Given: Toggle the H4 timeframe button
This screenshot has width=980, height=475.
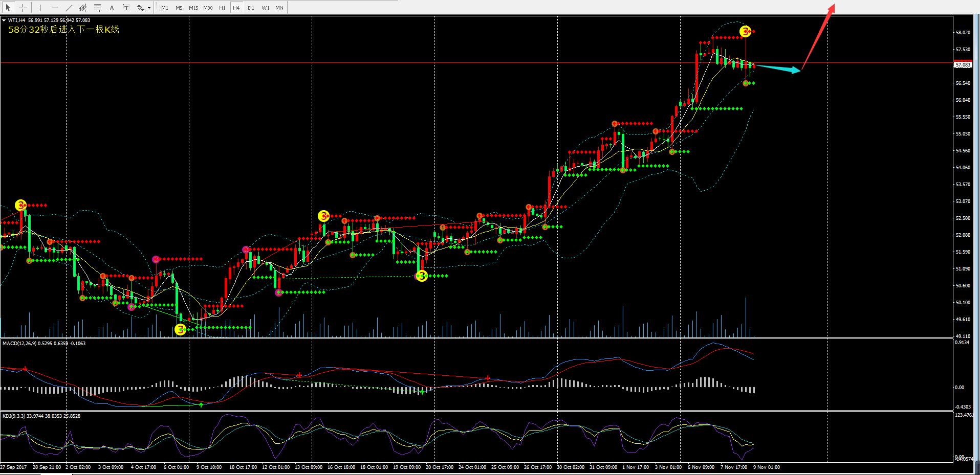Looking at the screenshot, I should point(236,8).
